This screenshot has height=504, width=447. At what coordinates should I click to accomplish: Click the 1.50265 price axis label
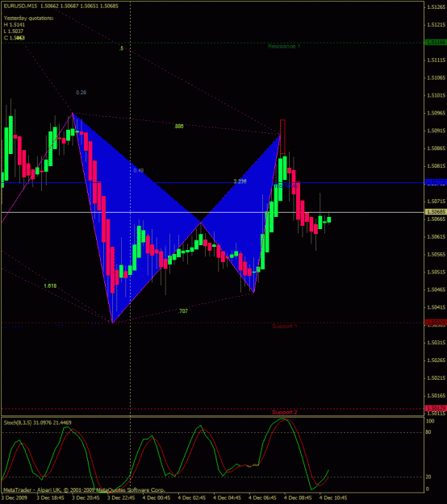point(437,360)
